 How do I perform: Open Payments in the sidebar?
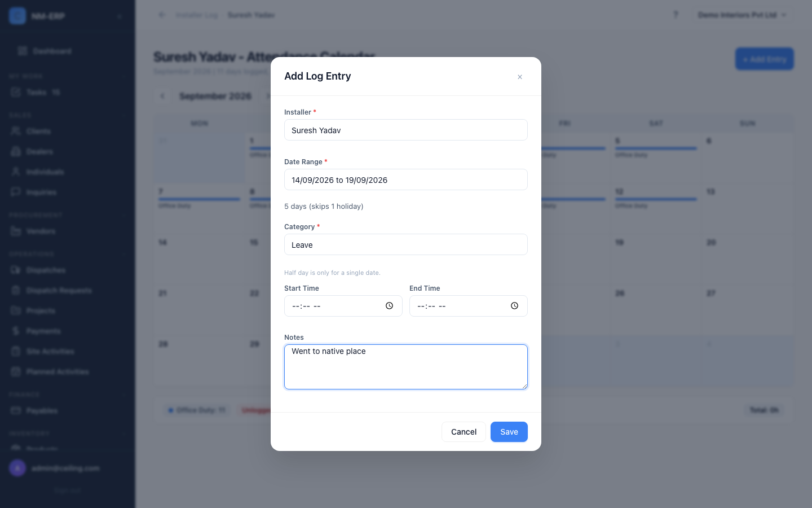(x=68, y=331)
